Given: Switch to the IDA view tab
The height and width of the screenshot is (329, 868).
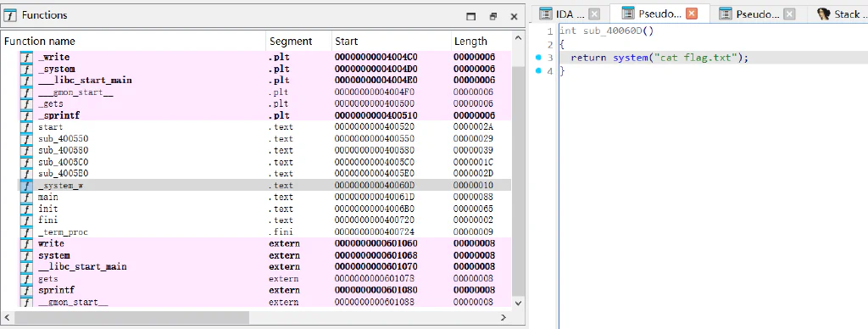Looking at the screenshot, I should click(x=570, y=14).
